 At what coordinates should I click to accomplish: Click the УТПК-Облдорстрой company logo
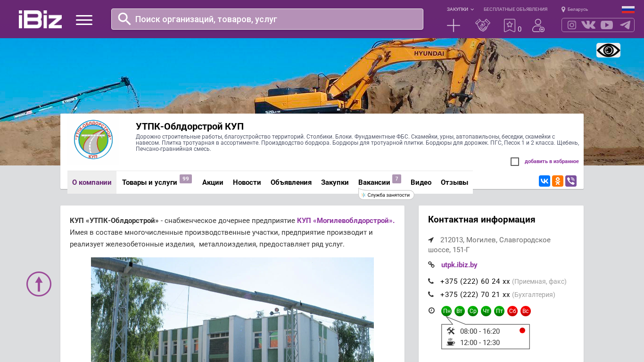(x=93, y=140)
